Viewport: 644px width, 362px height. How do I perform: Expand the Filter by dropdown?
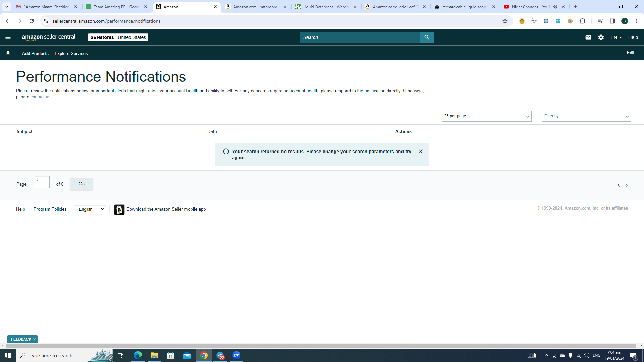(586, 116)
